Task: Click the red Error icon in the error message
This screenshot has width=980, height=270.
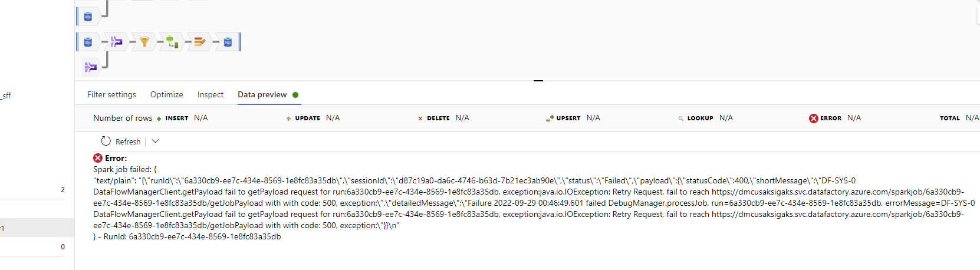Action: pos(98,158)
